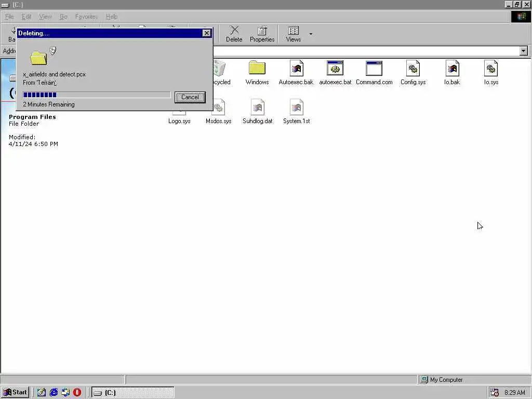Click the Views toolbar icon
Screen dimensions: 532x399
294,34
